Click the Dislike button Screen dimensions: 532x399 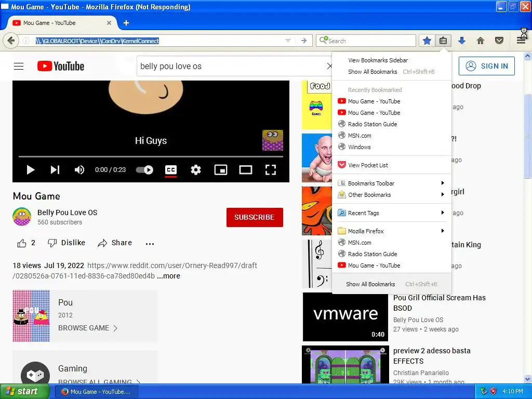click(x=66, y=243)
